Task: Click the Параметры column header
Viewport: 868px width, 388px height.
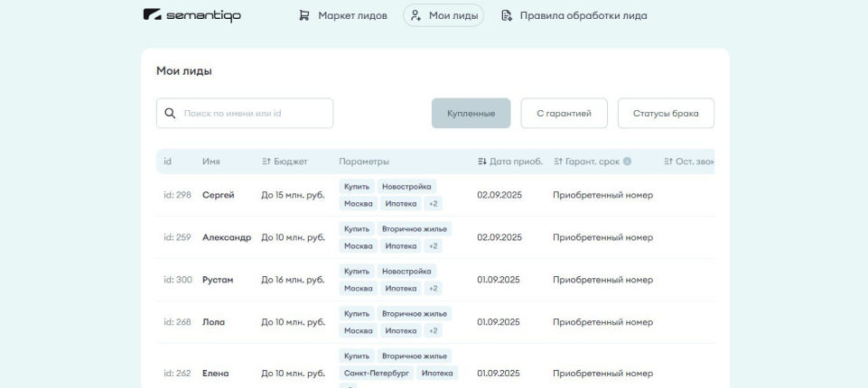Action: [x=364, y=162]
